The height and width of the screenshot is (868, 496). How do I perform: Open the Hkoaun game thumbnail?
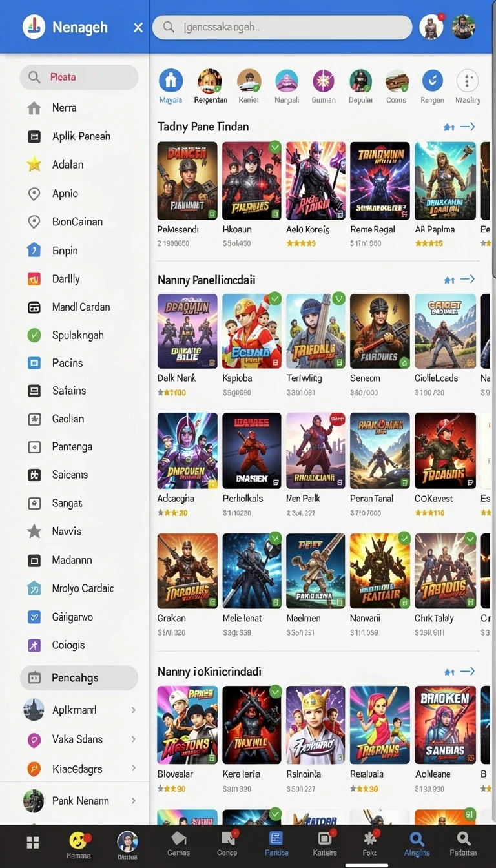pyautogui.click(x=252, y=181)
